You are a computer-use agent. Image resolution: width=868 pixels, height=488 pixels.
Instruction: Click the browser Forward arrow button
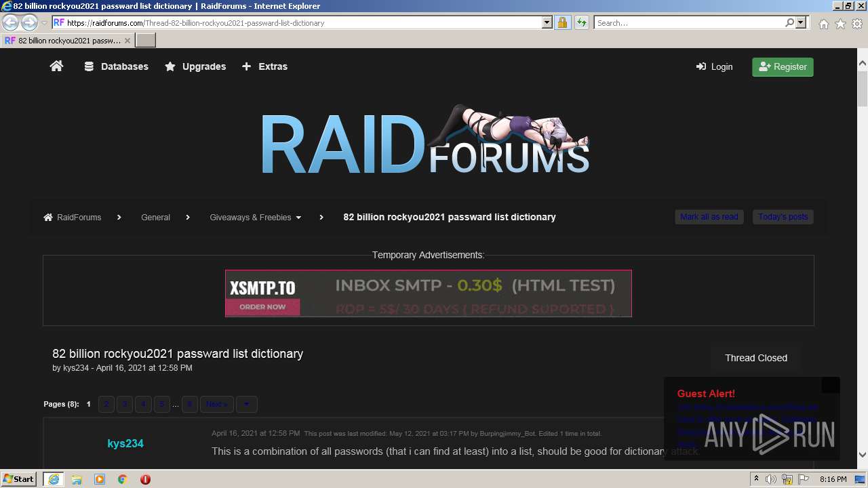[x=29, y=22]
